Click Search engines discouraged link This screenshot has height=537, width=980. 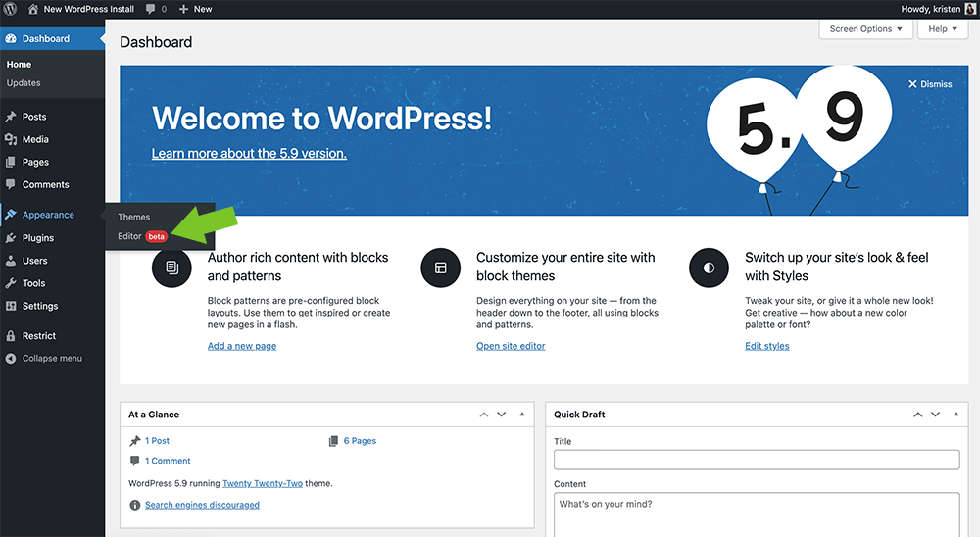(202, 505)
